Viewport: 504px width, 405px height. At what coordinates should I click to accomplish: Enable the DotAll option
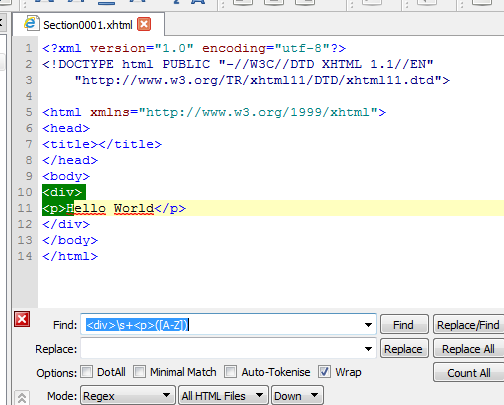point(87,372)
